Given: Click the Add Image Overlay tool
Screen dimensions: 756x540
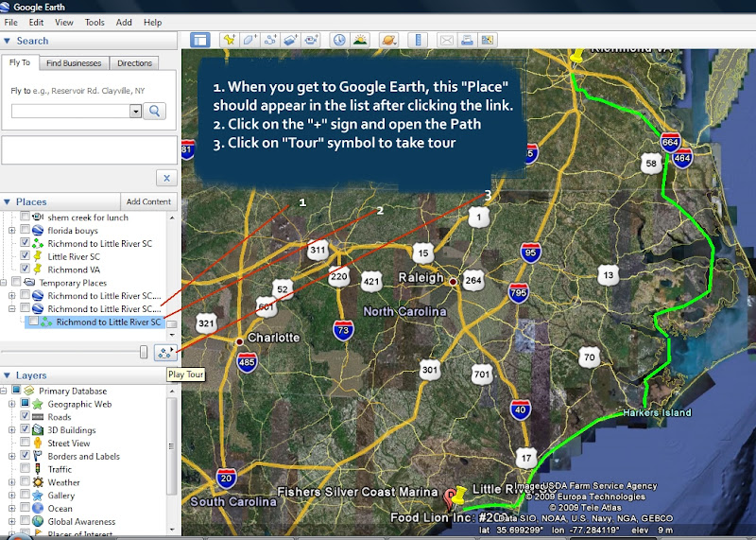Looking at the screenshot, I should coord(290,40).
